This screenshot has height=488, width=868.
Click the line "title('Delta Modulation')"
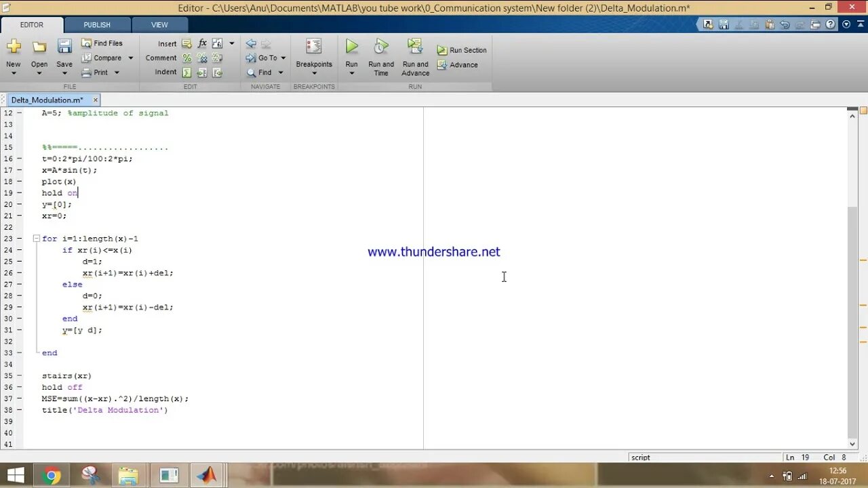point(104,410)
